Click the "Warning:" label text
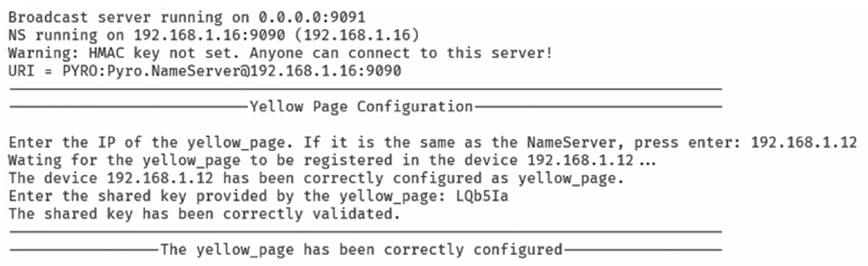The height and width of the screenshot is (266, 868). tap(43, 53)
